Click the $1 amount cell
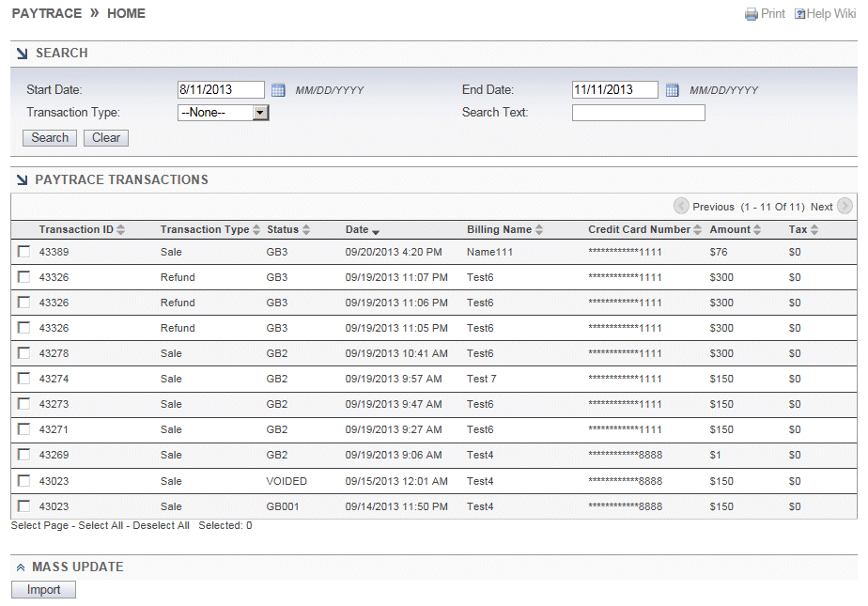868x606 pixels. [715, 456]
